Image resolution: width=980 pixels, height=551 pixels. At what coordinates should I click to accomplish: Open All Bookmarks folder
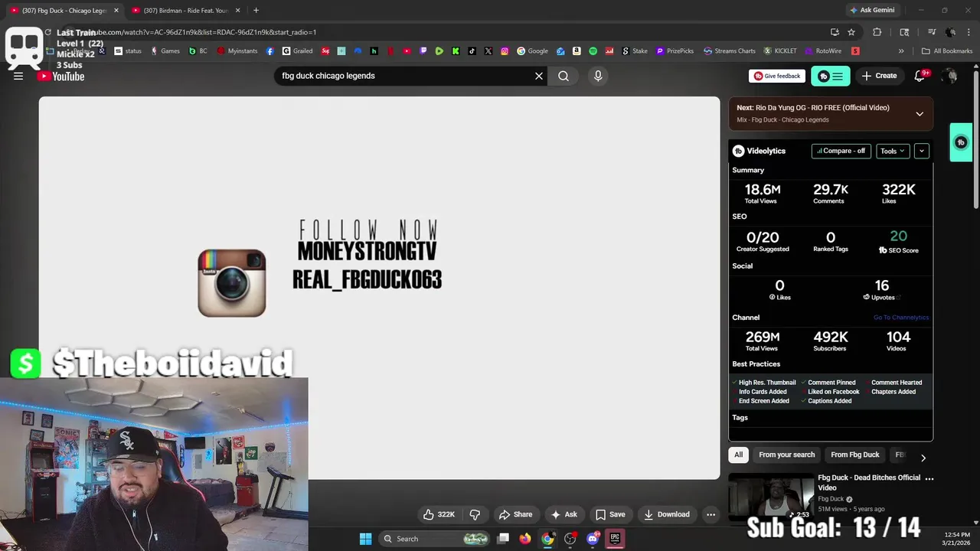point(947,51)
